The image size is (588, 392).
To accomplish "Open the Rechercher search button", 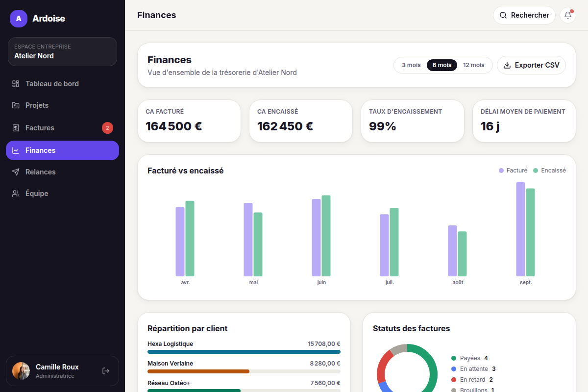I will (524, 15).
